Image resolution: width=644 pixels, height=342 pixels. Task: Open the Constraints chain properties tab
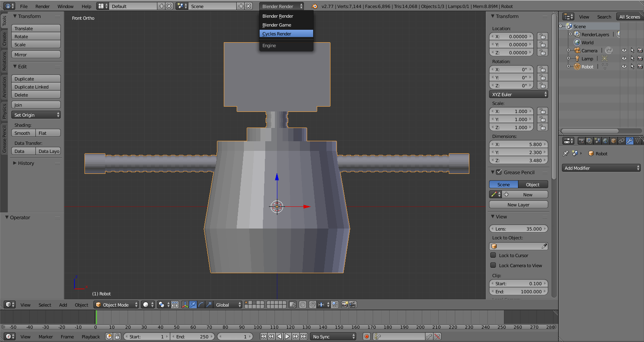tap(621, 141)
